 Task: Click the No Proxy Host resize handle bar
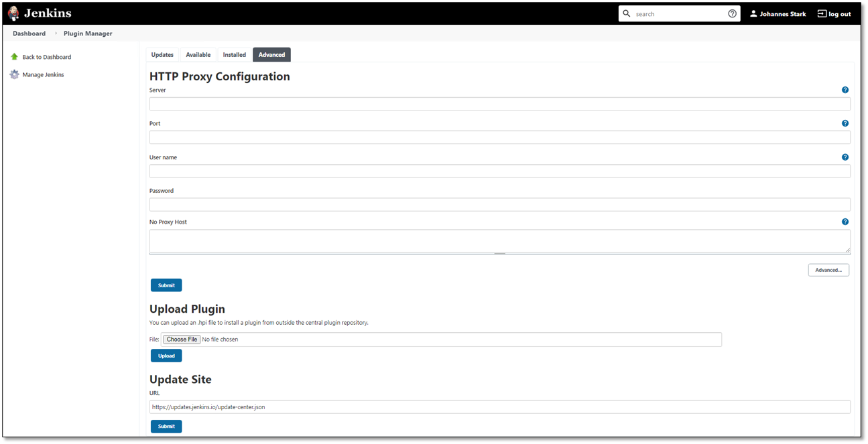(500, 254)
